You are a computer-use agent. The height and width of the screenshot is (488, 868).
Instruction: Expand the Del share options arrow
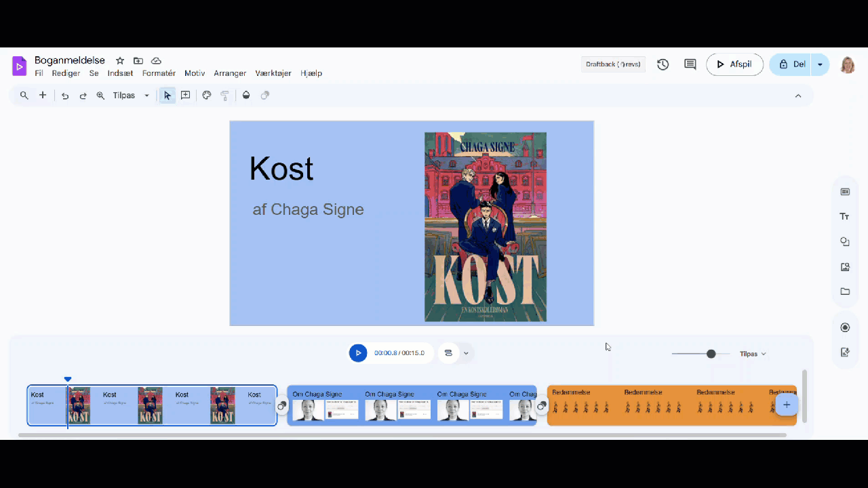click(x=820, y=64)
